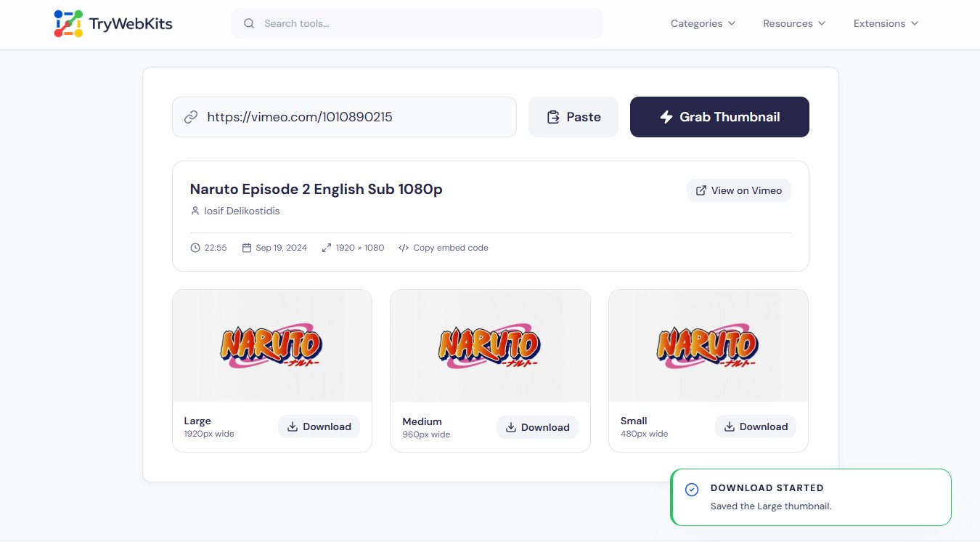Image resolution: width=980 pixels, height=542 pixels.
Task: Click the duration text 22:55
Action: click(x=216, y=248)
